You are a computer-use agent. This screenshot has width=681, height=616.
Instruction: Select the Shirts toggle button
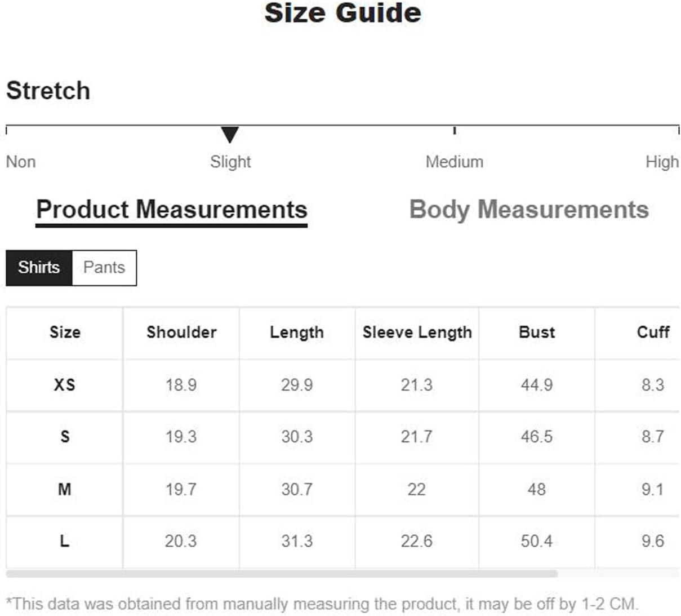(39, 267)
